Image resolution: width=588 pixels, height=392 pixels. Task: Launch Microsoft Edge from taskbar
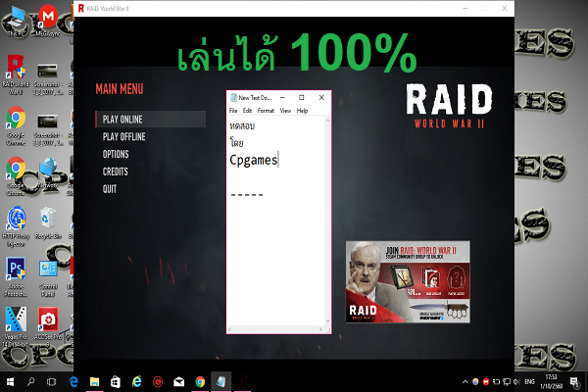(x=73, y=382)
